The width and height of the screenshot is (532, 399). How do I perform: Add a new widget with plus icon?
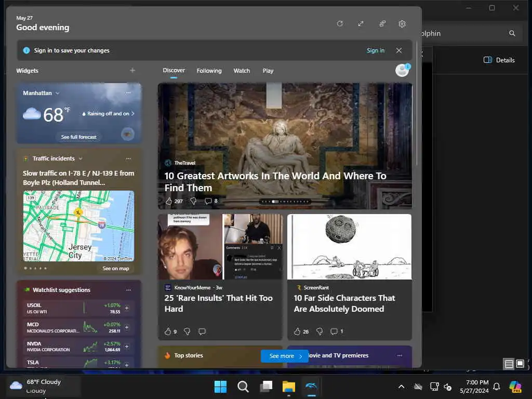132,70
